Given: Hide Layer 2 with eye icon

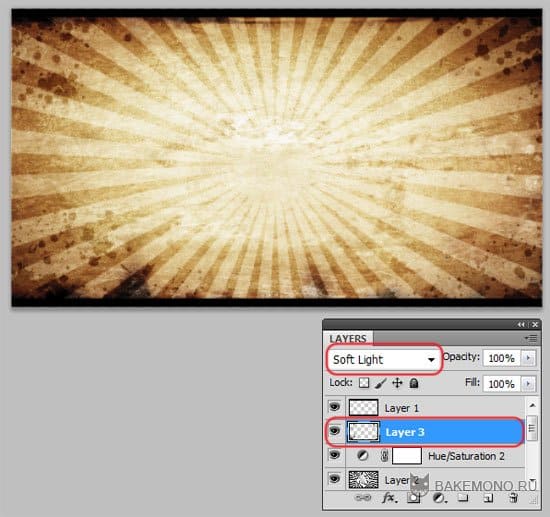Looking at the screenshot, I should 334,479.
